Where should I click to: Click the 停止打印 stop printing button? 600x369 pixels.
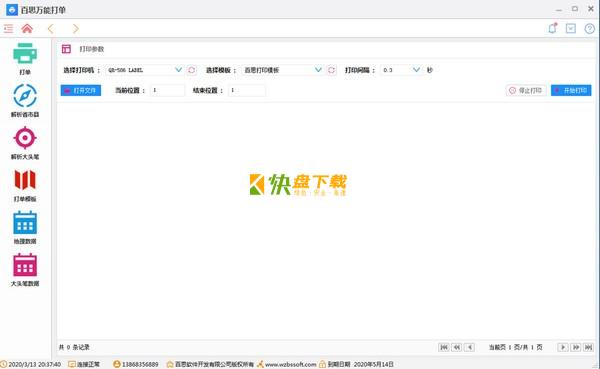tap(526, 90)
